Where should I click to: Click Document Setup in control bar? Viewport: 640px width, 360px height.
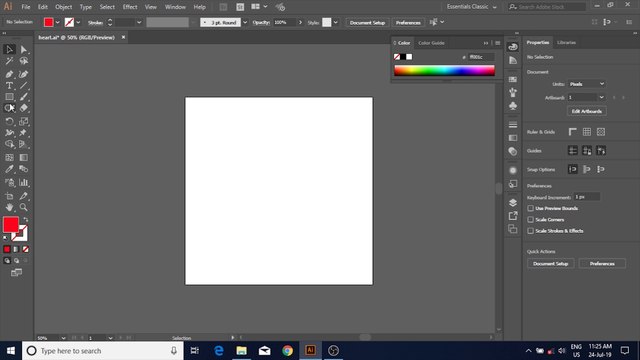pos(367,22)
